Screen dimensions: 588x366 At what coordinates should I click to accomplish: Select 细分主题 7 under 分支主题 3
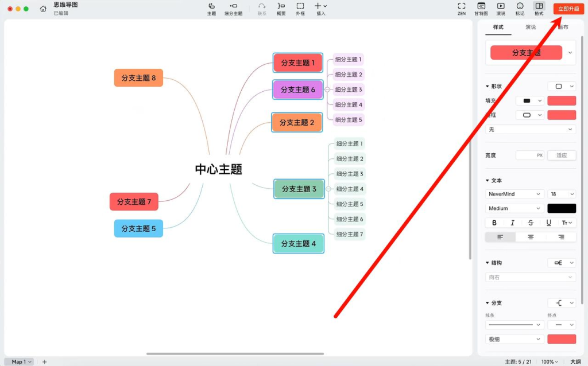350,234
